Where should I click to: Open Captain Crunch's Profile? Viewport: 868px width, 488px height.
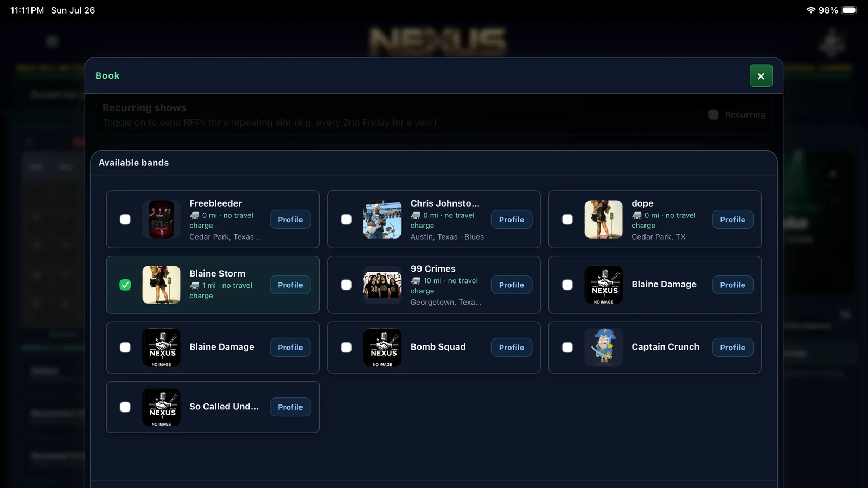(x=732, y=348)
